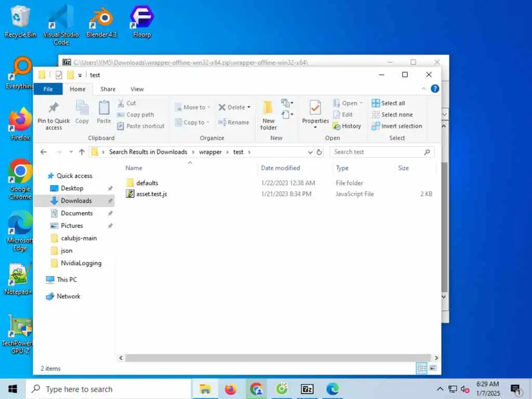532x399 pixels.
Task: Open Quick access in navigation pane
Action: pyautogui.click(x=74, y=176)
